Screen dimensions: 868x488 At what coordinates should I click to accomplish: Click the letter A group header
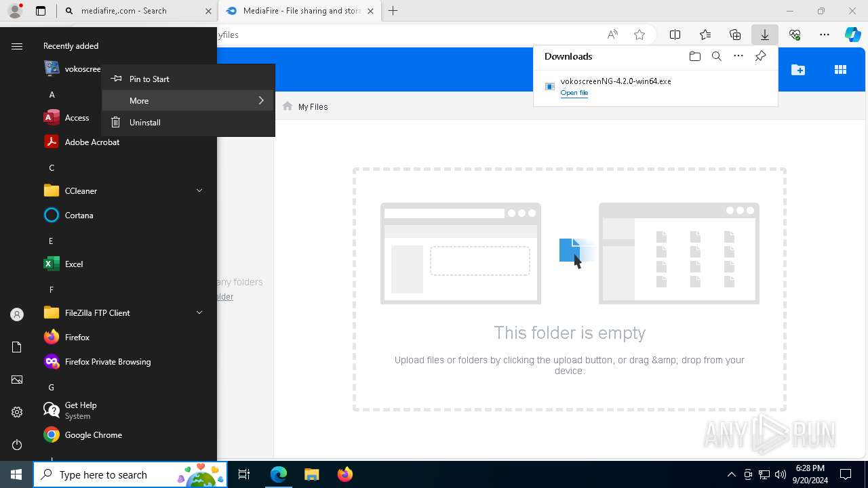[52, 95]
